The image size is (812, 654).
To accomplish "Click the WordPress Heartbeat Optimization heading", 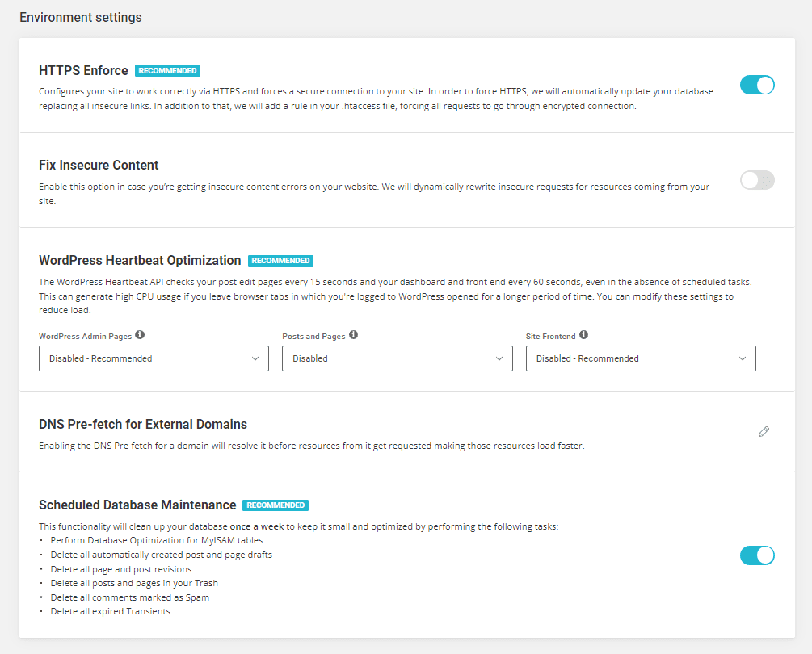I will coord(140,261).
